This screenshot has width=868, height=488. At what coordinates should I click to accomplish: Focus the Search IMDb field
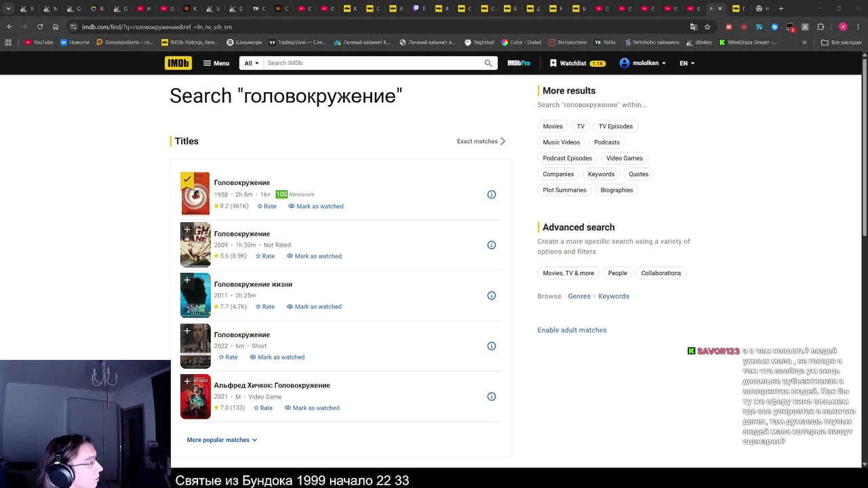click(x=373, y=63)
